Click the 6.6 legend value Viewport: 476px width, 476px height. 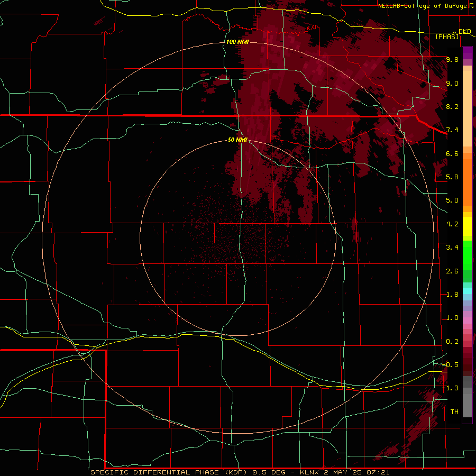[452, 153]
